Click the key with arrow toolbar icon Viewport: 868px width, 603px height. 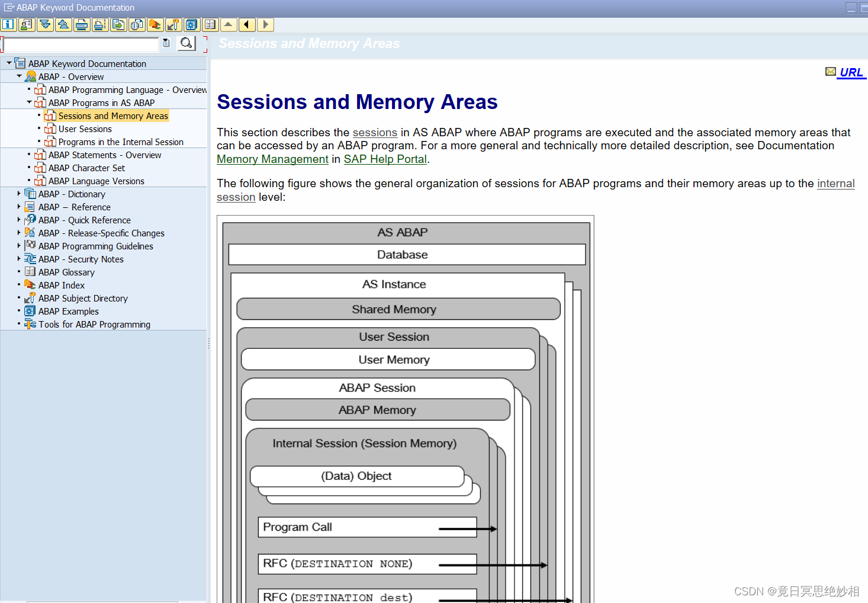click(x=173, y=24)
